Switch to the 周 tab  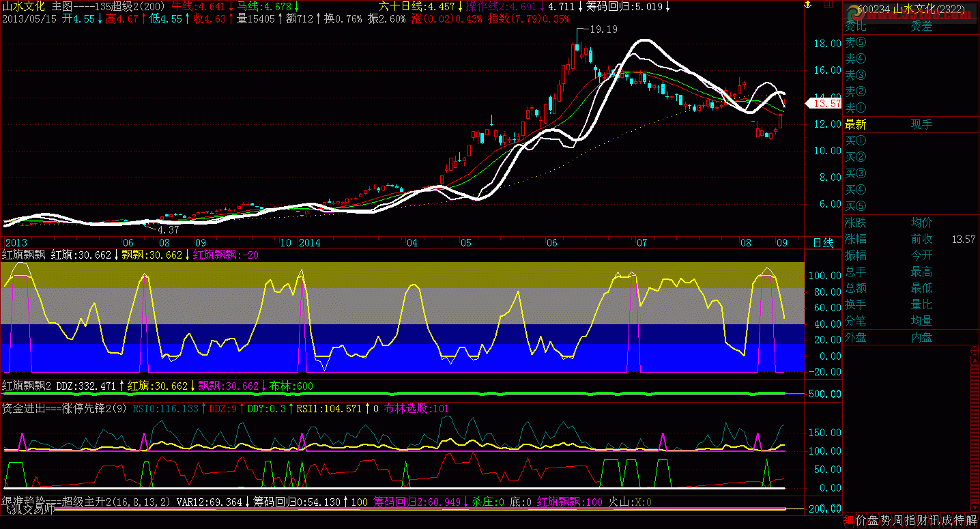(x=898, y=520)
